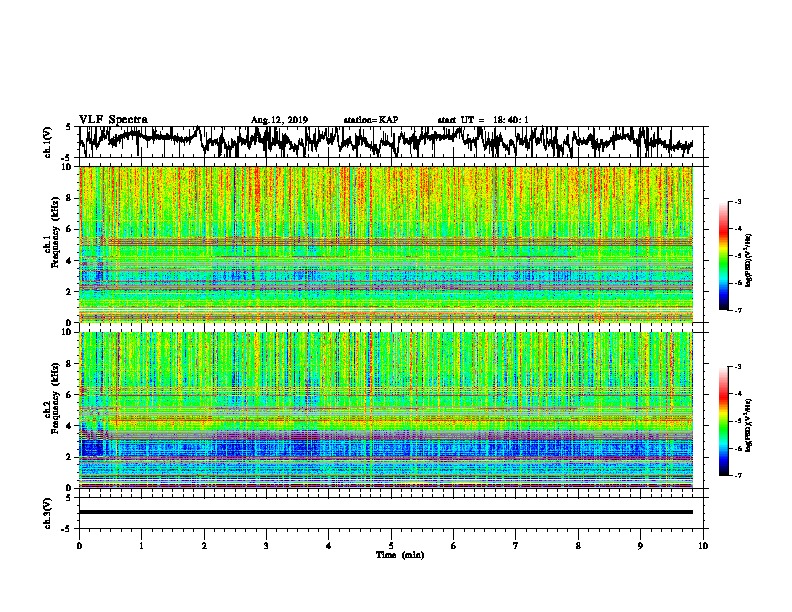Click the -7 label on ch.1 color bar
This screenshot has width=792, height=612.
[737, 310]
